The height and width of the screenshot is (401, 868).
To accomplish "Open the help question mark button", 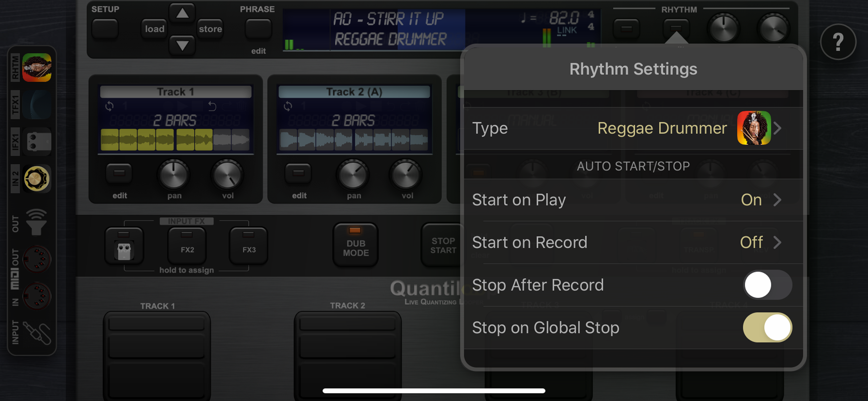I will 838,42.
